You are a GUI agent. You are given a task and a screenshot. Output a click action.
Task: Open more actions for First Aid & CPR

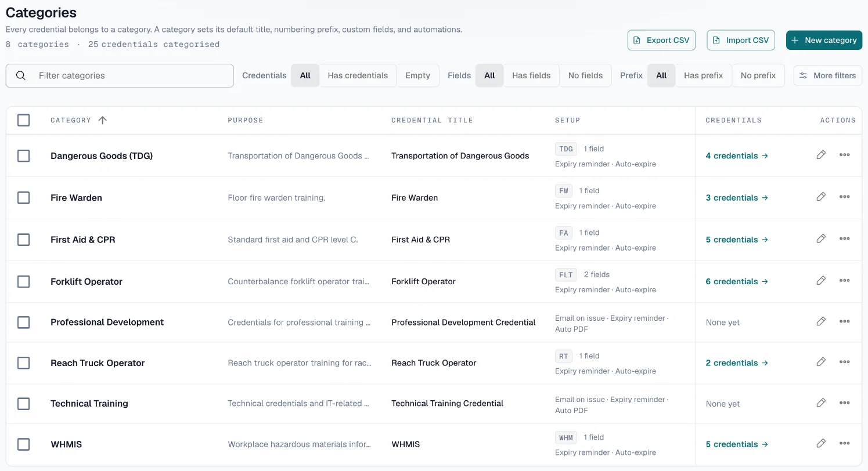pos(845,238)
